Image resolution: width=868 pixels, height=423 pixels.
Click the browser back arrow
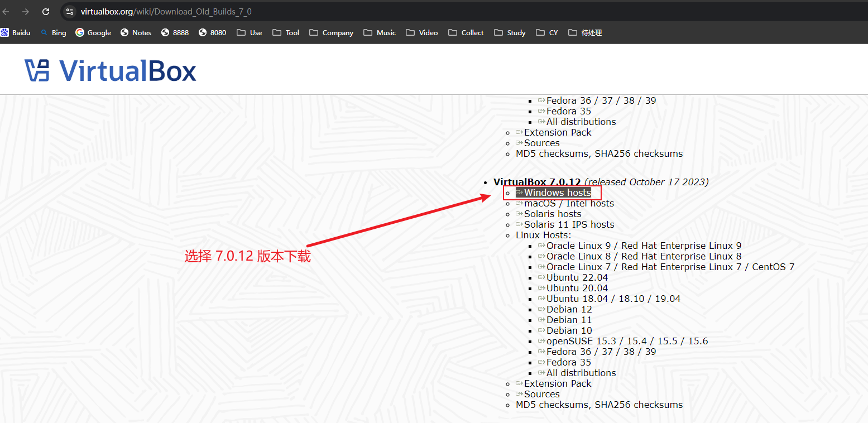(6, 11)
